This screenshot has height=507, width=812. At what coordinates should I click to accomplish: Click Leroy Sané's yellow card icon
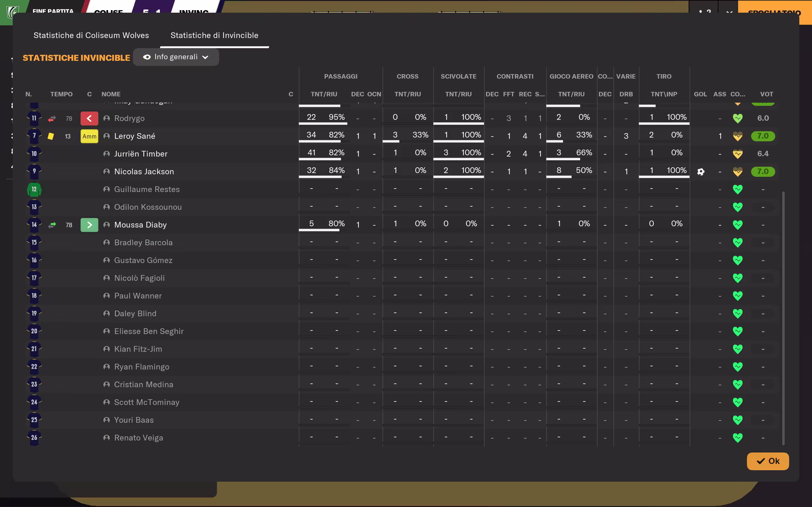pyautogui.click(x=51, y=136)
